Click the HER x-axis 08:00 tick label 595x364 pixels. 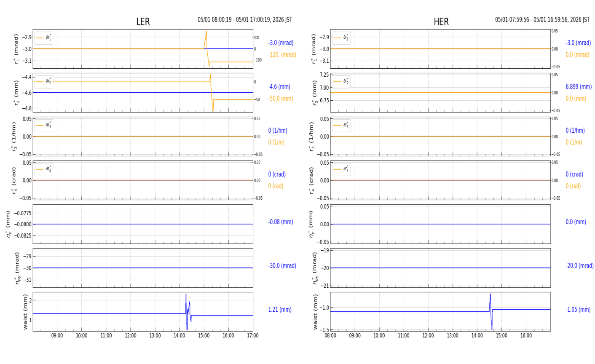coord(330,336)
